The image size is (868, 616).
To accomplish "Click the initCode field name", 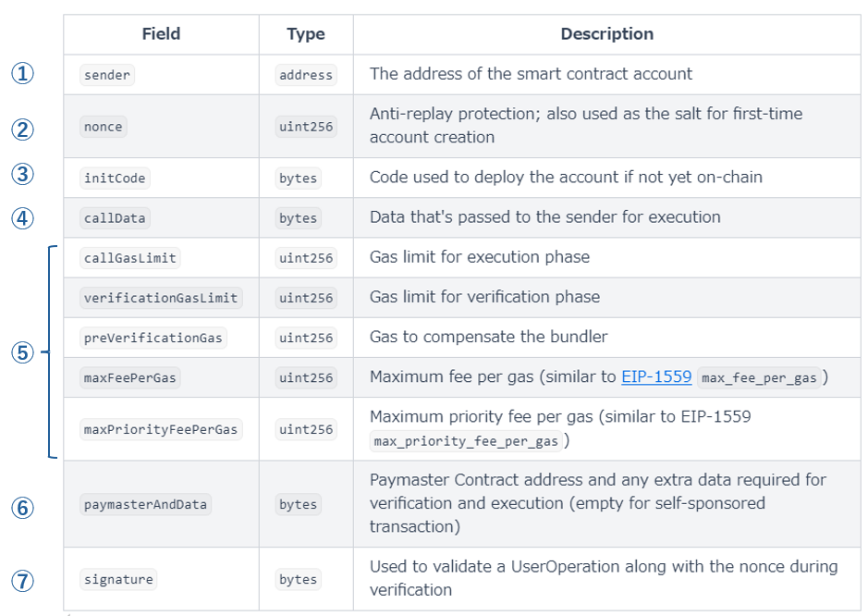I will (x=115, y=178).
